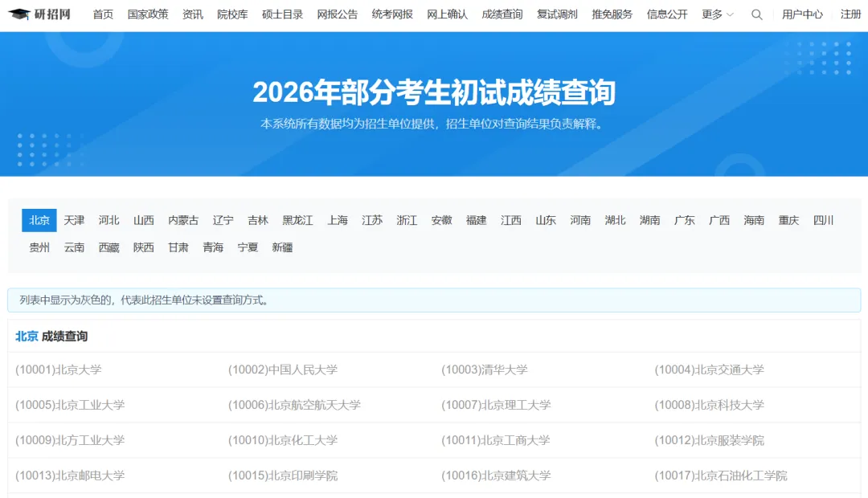The width and height of the screenshot is (868, 498).
Task: Select the 黑龙江 province tab
Action: click(x=297, y=220)
